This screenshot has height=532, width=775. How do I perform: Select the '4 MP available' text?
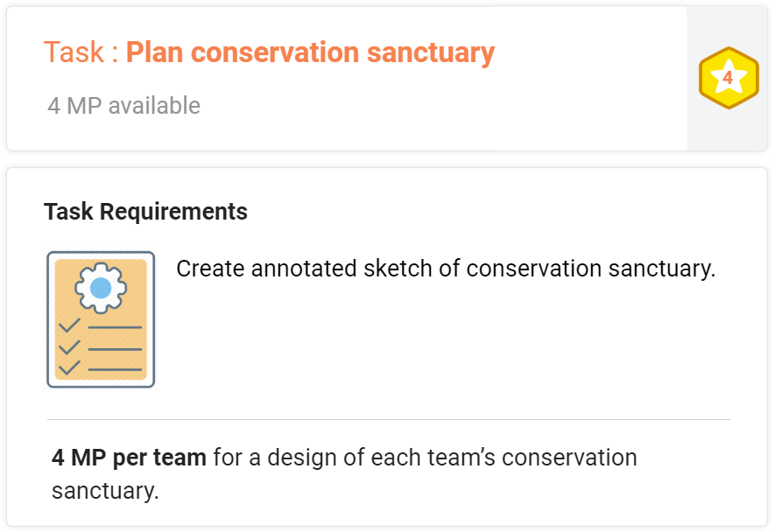[x=124, y=106]
